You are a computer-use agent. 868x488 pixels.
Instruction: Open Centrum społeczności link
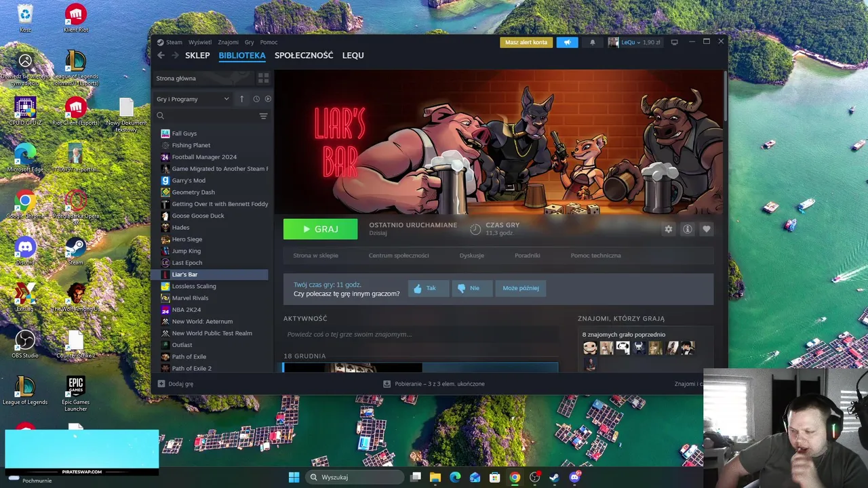[399, 256]
